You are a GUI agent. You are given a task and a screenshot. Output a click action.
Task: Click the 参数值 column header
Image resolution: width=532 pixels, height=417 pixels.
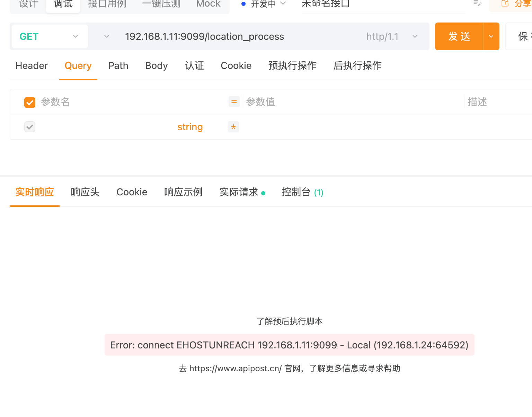coord(260,102)
